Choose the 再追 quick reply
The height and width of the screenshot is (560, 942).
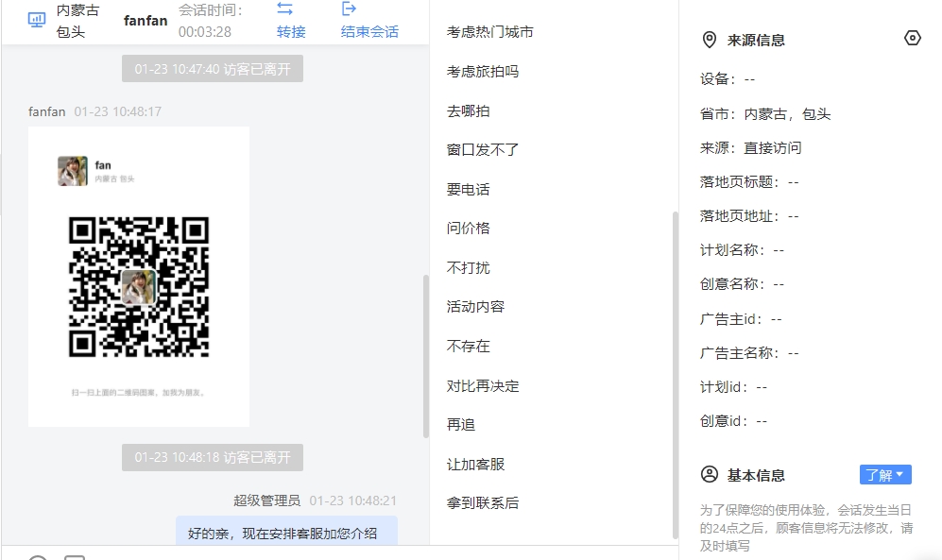click(x=461, y=425)
